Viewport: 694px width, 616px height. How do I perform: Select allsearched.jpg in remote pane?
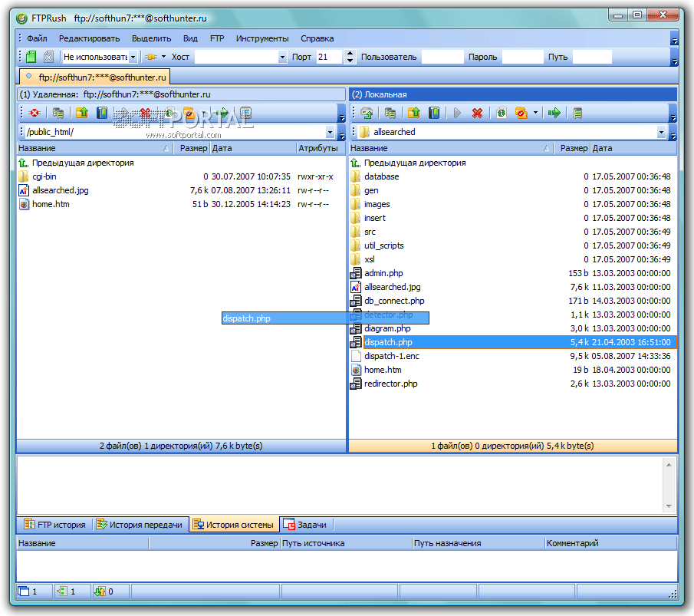[x=60, y=190]
